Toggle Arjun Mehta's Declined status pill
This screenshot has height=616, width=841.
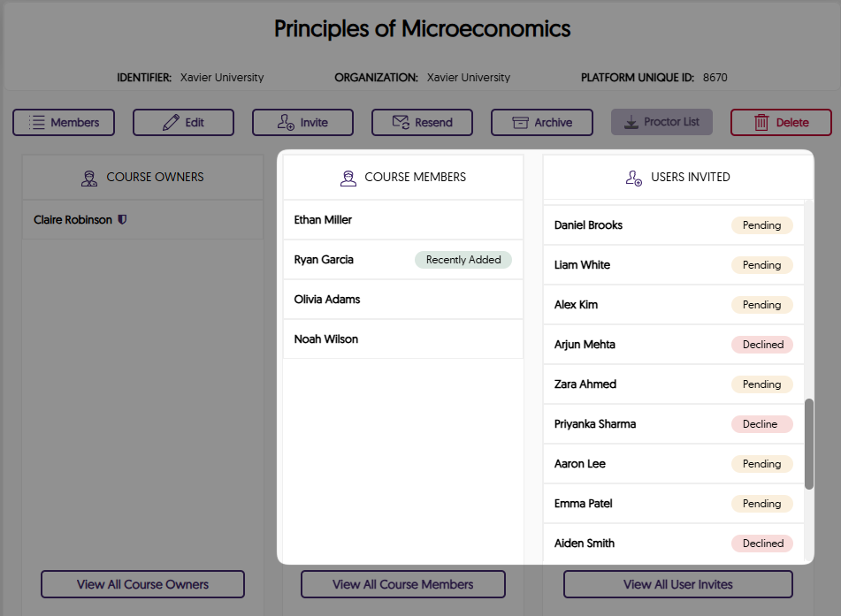click(761, 344)
